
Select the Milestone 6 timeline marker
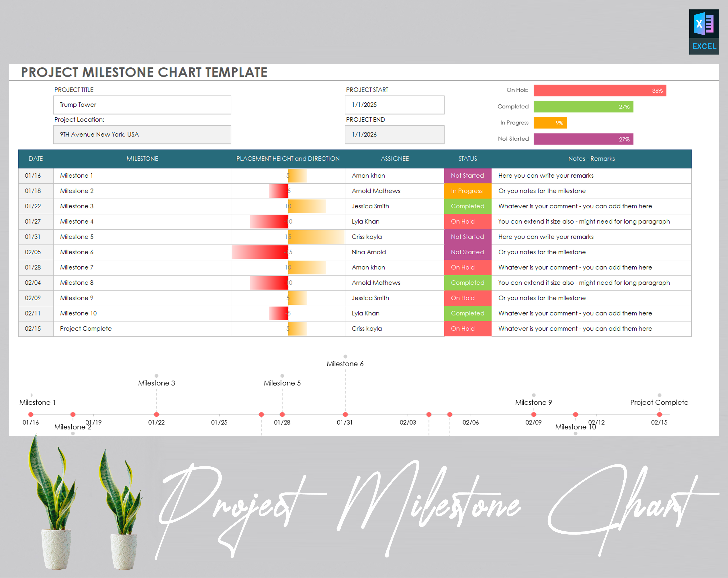345,414
